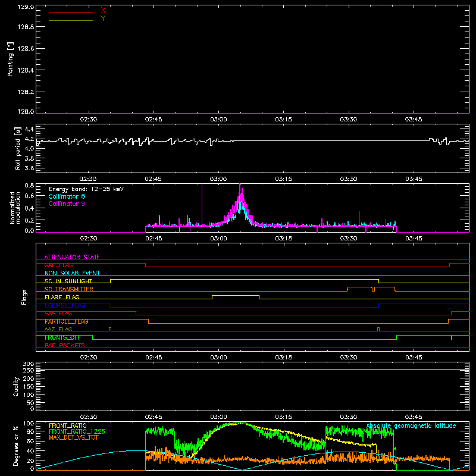Click the Pointing axis title
The image size is (476, 476).
click(x=11, y=59)
